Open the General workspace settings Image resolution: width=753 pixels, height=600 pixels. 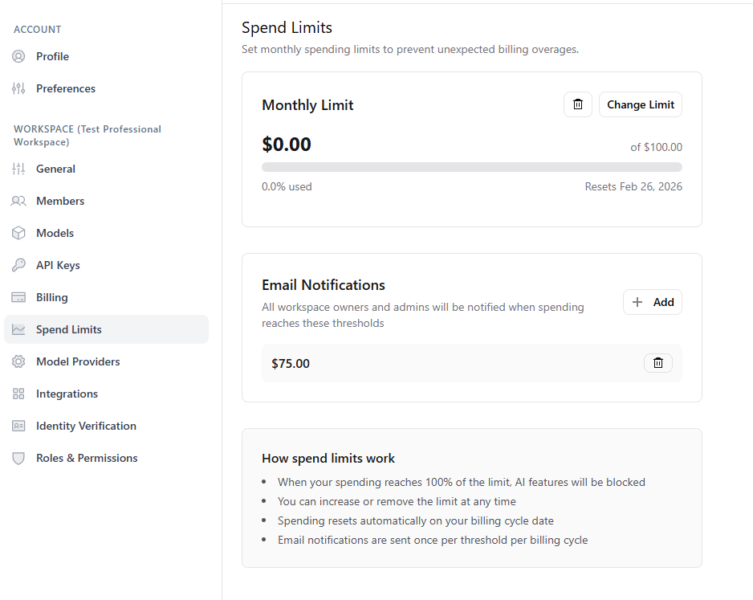[56, 169]
